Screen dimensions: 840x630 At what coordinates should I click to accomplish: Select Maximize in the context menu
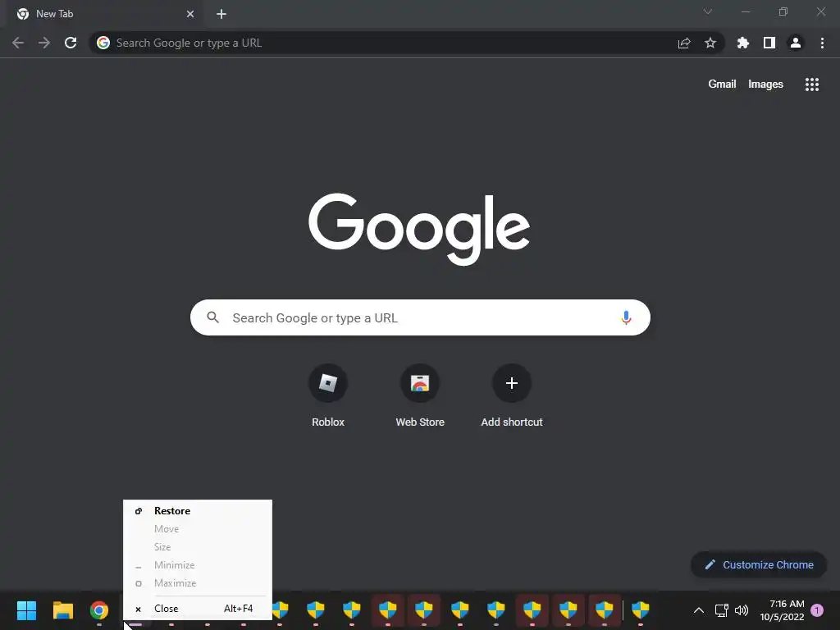[x=198, y=583]
